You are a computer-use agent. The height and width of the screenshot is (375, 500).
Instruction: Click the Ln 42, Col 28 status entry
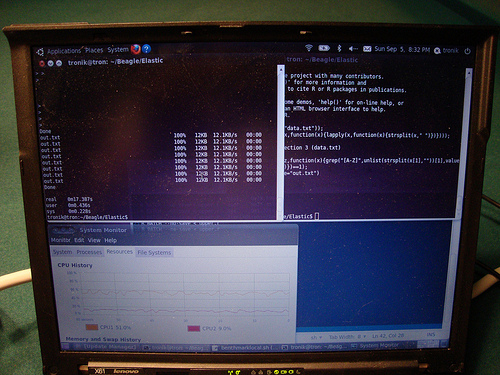coord(388,336)
